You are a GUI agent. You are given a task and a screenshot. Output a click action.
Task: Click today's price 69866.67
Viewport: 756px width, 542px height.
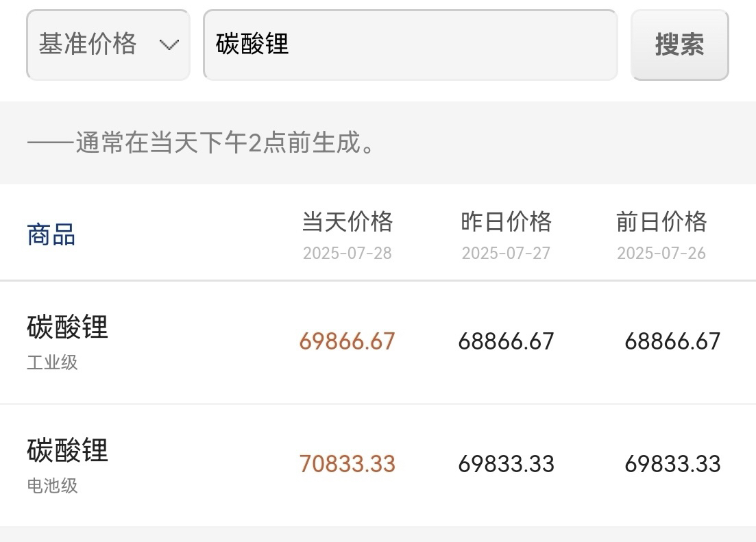click(347, 341)
